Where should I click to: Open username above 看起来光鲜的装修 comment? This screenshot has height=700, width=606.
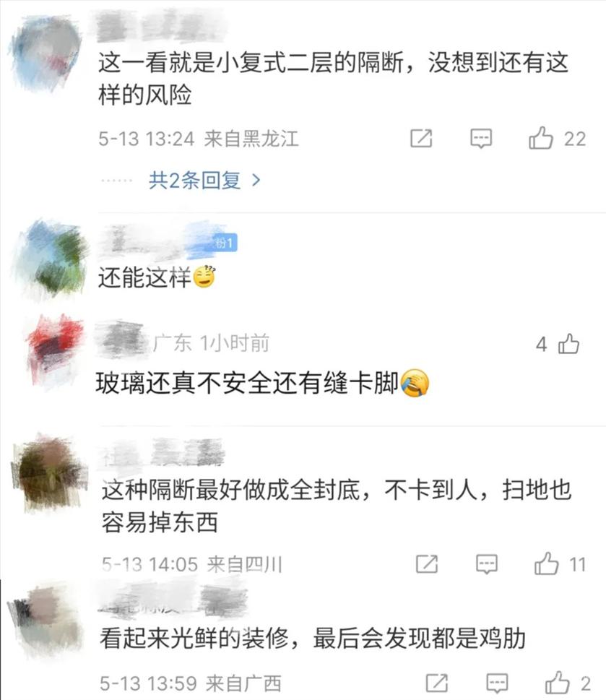[173, 600]
